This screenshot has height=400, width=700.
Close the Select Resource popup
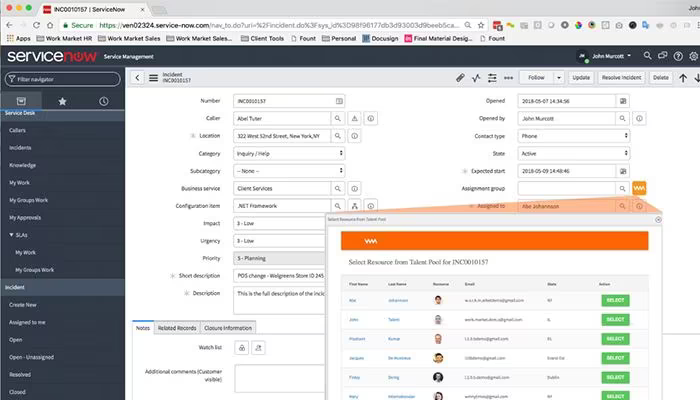[x=658, y=220]
